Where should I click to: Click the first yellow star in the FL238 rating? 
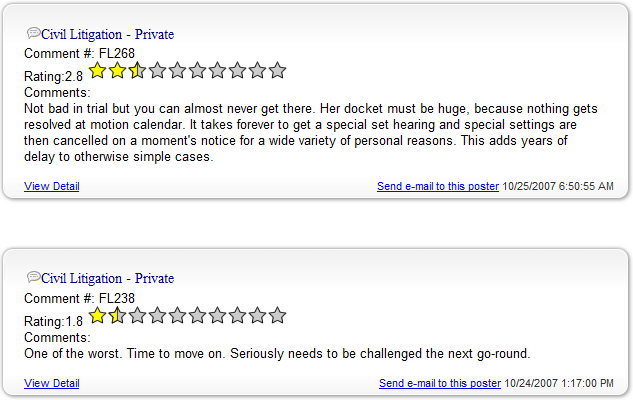tap(97, 315)
